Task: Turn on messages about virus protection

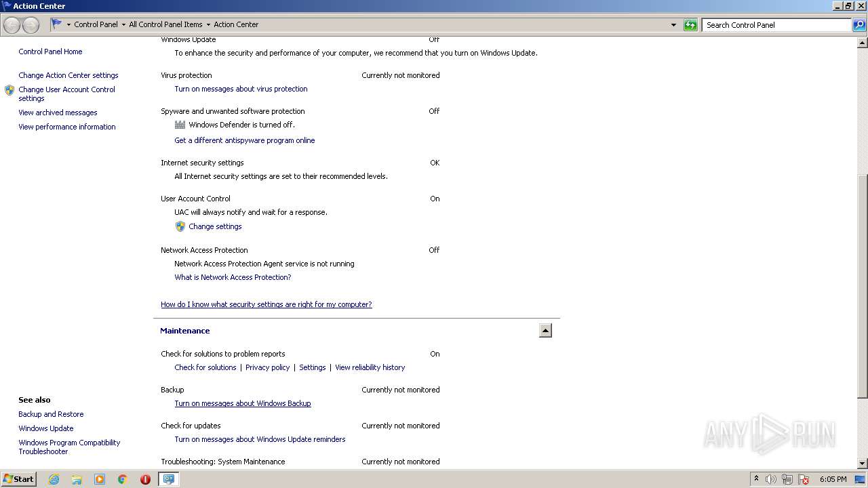Action: point(241,89)
